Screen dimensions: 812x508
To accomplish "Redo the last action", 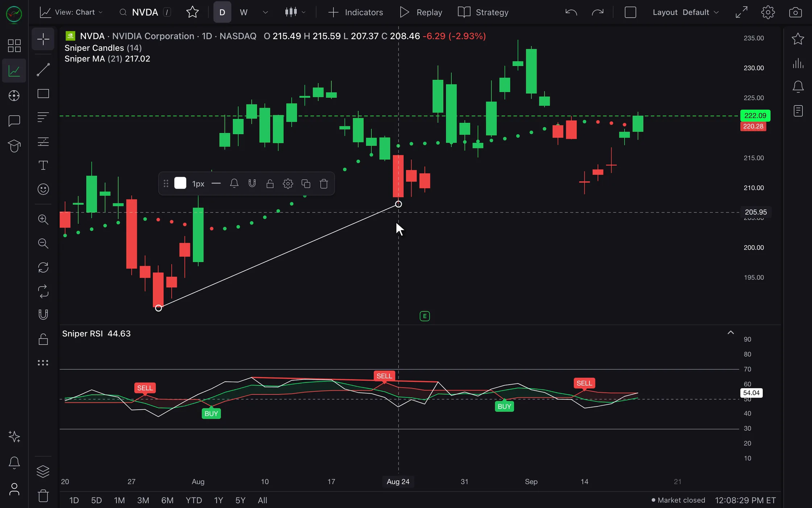I will pos(597,12).
